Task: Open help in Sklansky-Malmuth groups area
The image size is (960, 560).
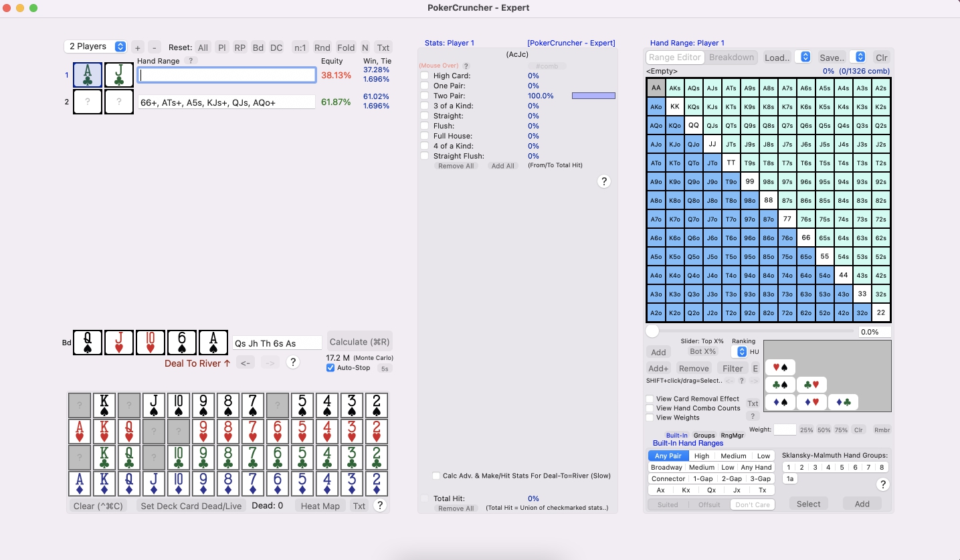Action: 882,484
